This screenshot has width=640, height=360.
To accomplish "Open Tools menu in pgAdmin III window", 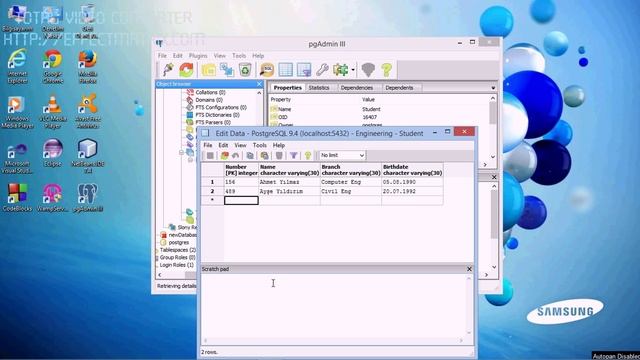I will [x=239, y=56].
